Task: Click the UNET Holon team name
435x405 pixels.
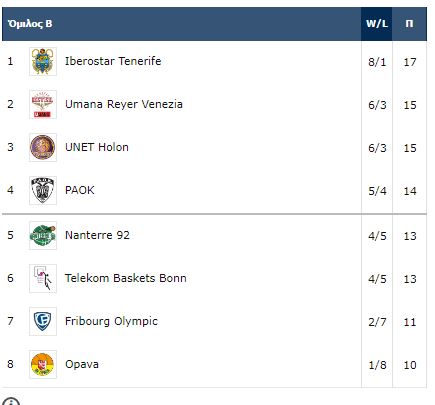Action: 97,147
